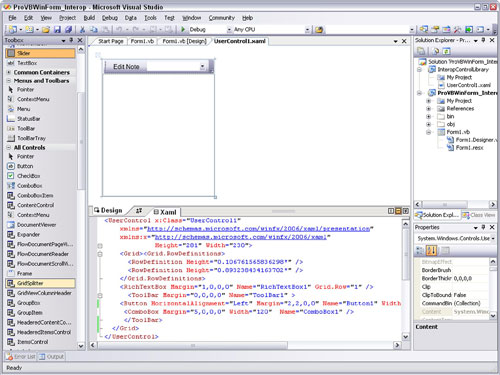
Task: Open the Debug configuration dropdown
Action: [229, 30]
